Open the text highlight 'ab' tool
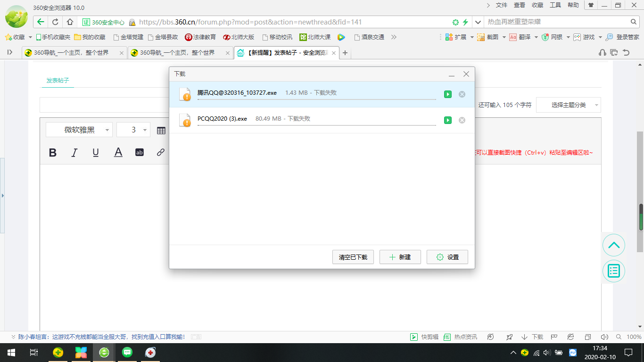The width and height of the screenshot is (644, 362). (140, 152)
